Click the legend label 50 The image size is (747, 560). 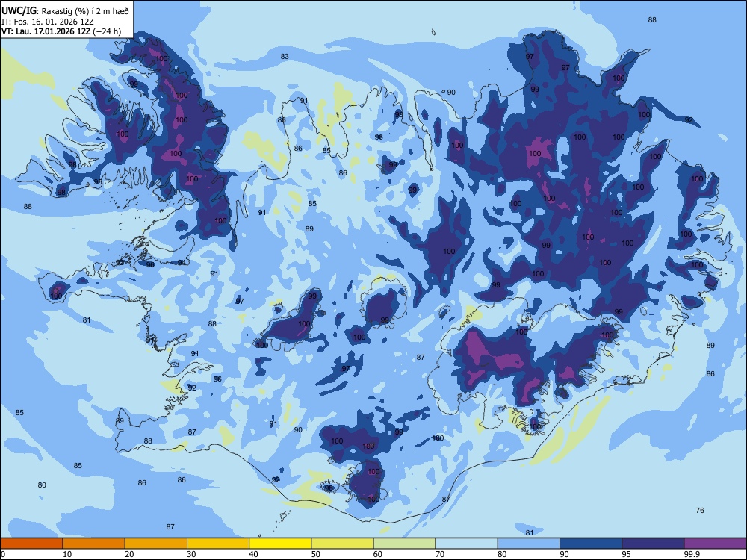click(316, 554)
